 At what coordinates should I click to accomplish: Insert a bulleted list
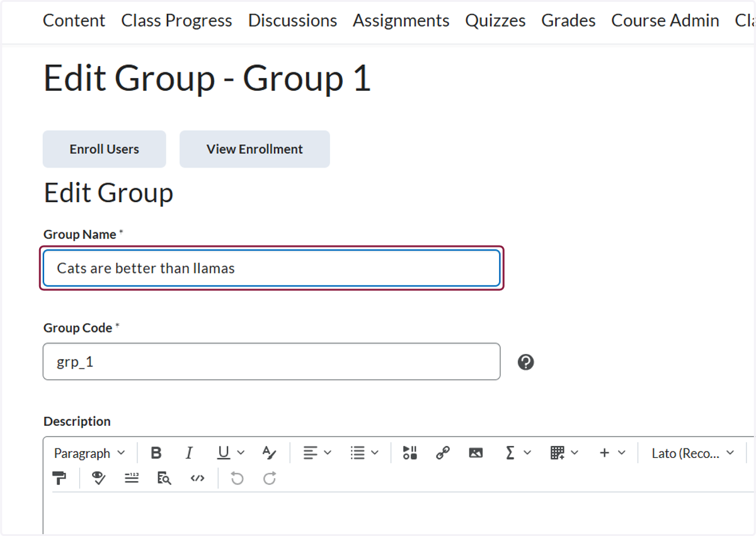[x=357, y=453]
